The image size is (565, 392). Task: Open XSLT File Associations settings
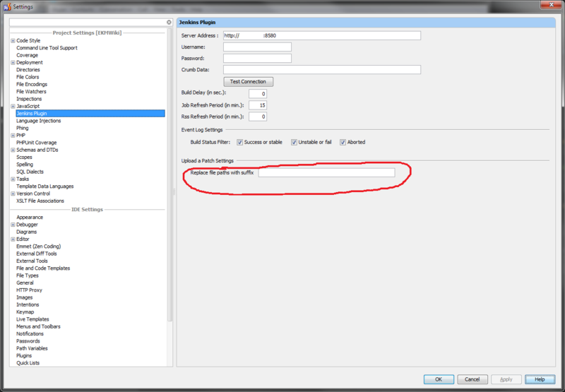40,201
